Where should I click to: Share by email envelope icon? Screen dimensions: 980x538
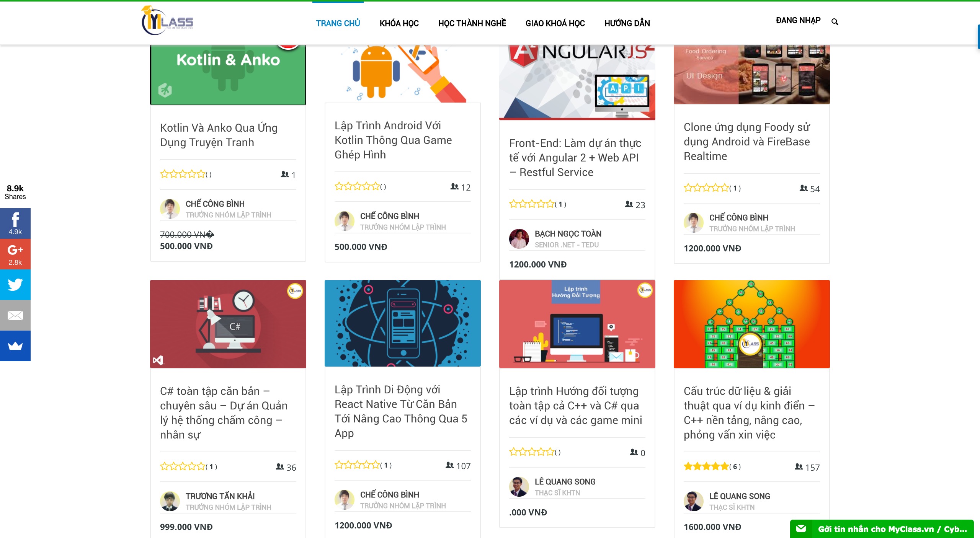(x=15, y=315)
